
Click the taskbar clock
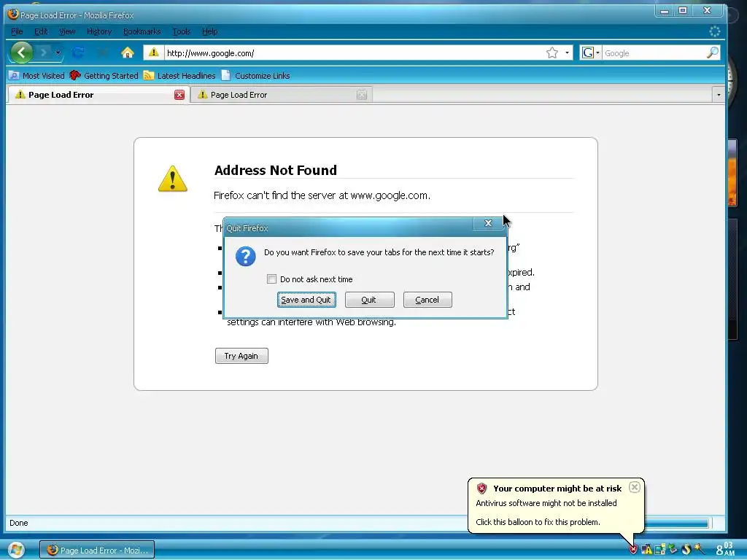coord(725,549)
